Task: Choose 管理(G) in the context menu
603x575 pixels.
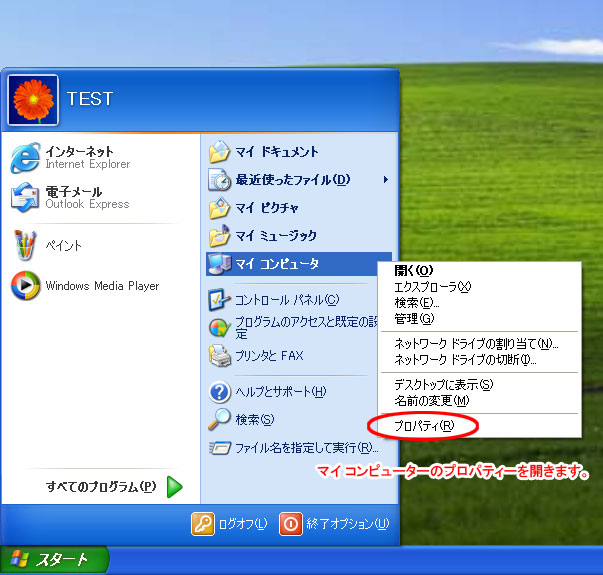Action: [x=414, y=318]
